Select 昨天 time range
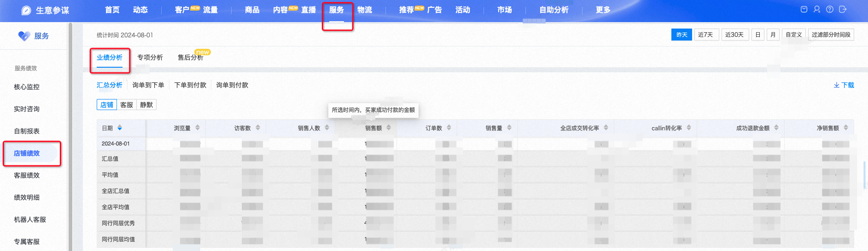 pyautogui.click(x=682, y=35)
